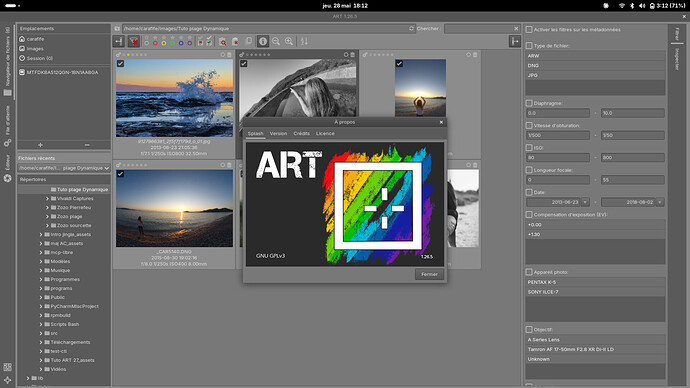Move the wave photo thumbnail to trash
The image size is (690, 388).
click(x=229, y=55)
